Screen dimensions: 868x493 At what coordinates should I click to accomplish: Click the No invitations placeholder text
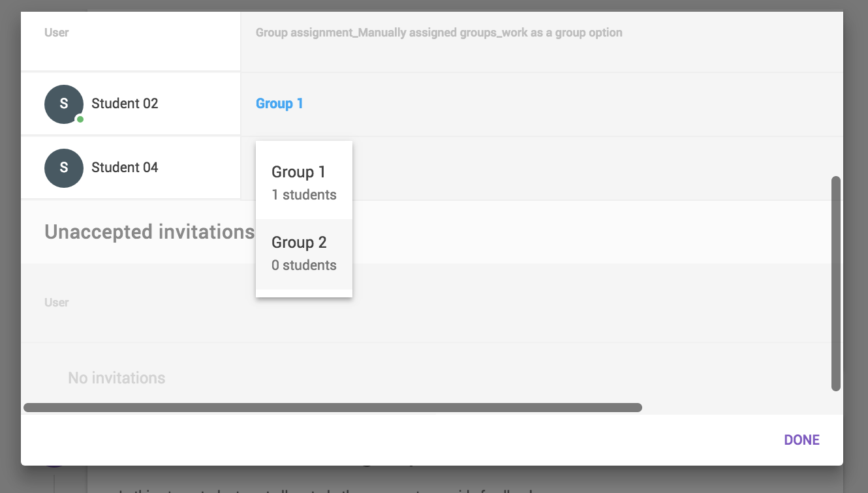coord(116,378)
